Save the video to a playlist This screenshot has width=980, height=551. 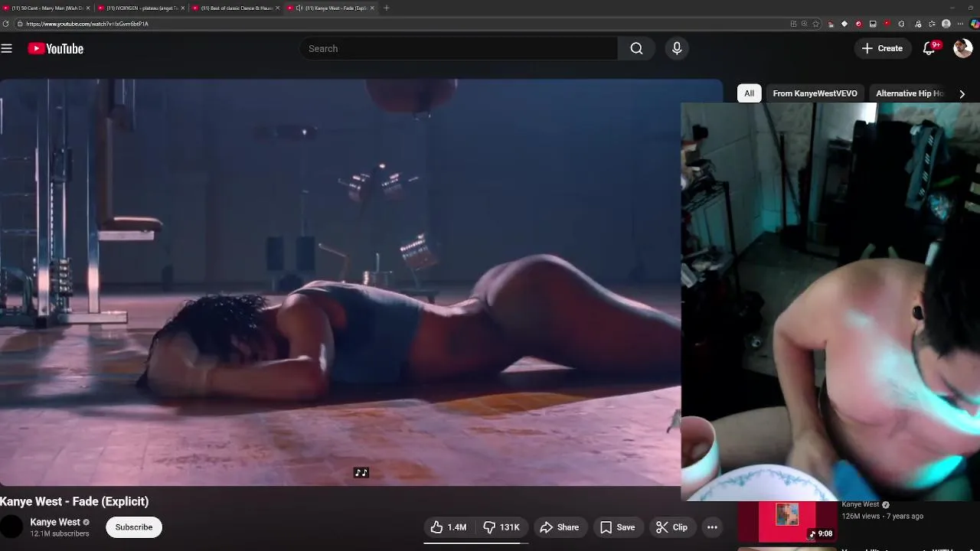pos(617,527)
